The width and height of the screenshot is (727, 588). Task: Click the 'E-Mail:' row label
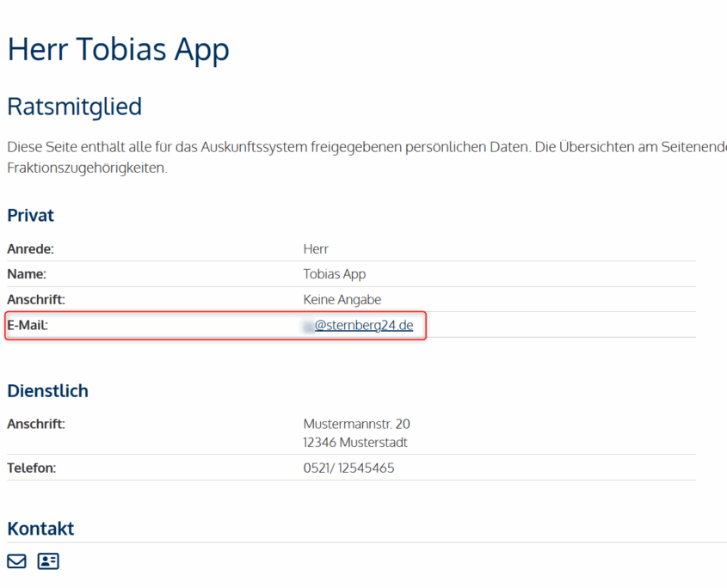[x=28, y=325]
